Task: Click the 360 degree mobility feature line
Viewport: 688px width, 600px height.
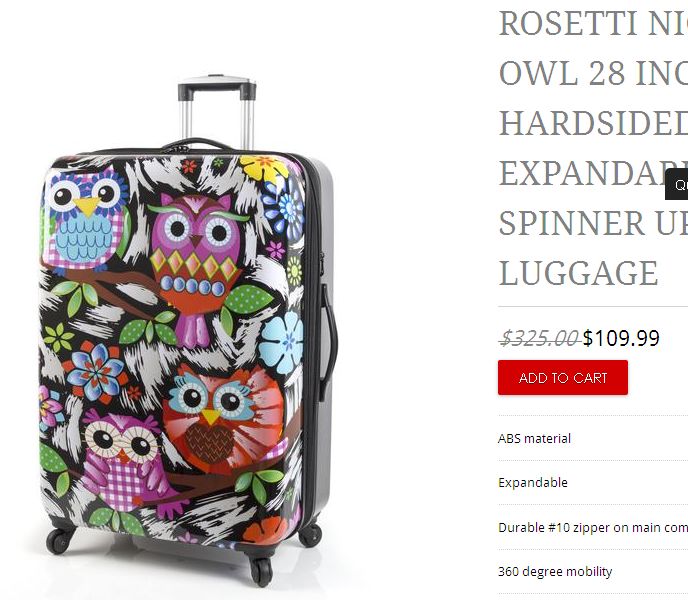Action: [x=555, y=571]
